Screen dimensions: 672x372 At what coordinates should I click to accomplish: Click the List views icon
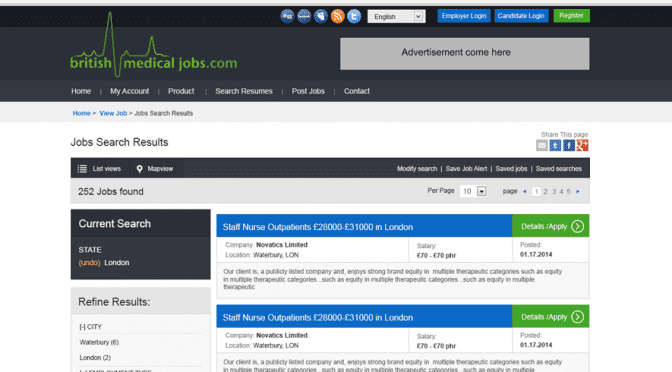(x=82, y=169)
